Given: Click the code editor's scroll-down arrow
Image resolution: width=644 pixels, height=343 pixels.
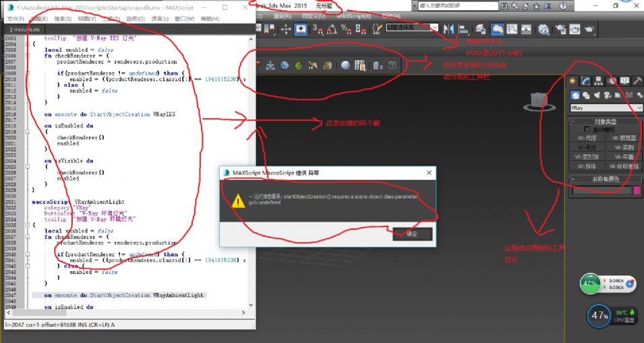Looking at the screenshot, I should click(x=252, y=305).
